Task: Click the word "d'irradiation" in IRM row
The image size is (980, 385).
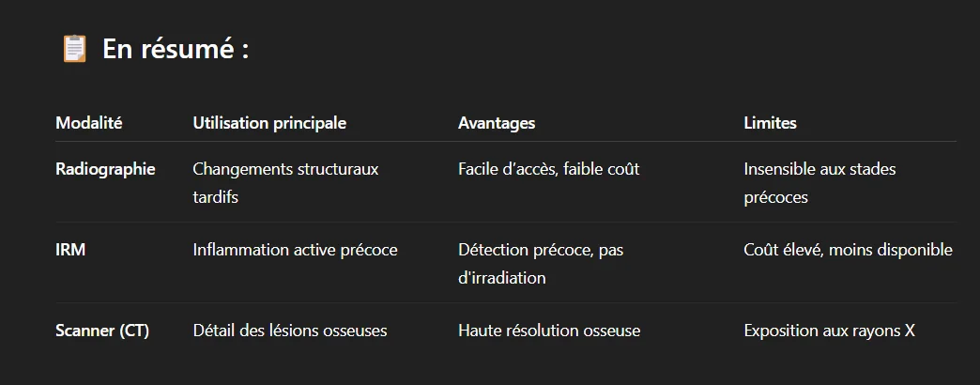Action: (x=501, y=278)
